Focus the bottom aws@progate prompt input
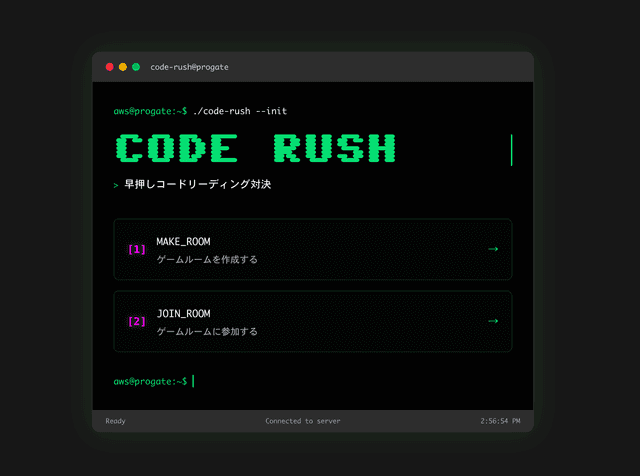The image size is (640, 476). coord(154,381)
